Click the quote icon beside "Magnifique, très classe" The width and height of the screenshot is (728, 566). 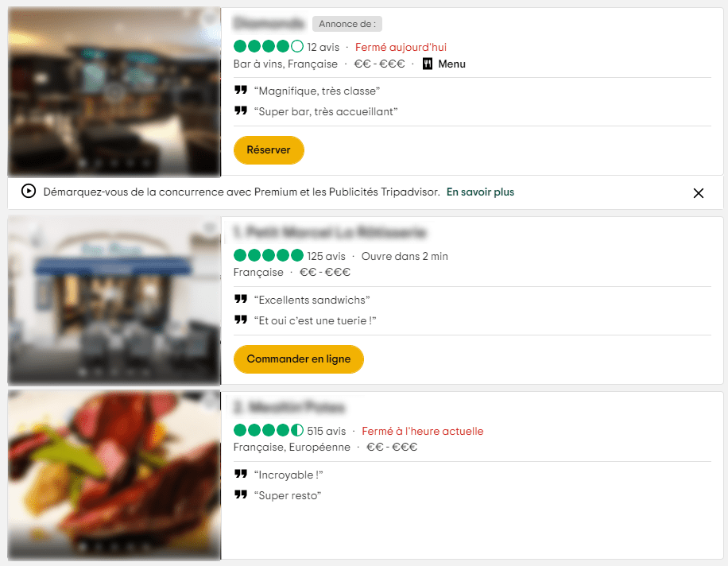coord(240,91)
